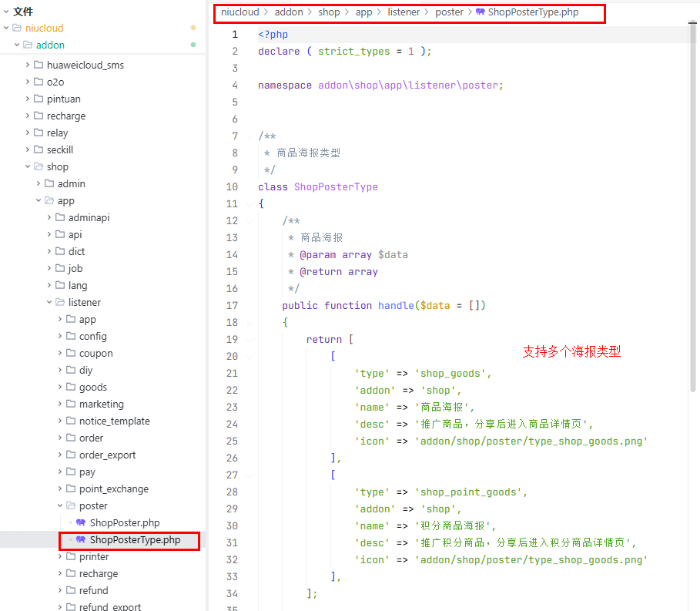This screenshot has width=700, height=611.
Task: Collapse the 文件 panel section chevron
Action: pos(6,11)
